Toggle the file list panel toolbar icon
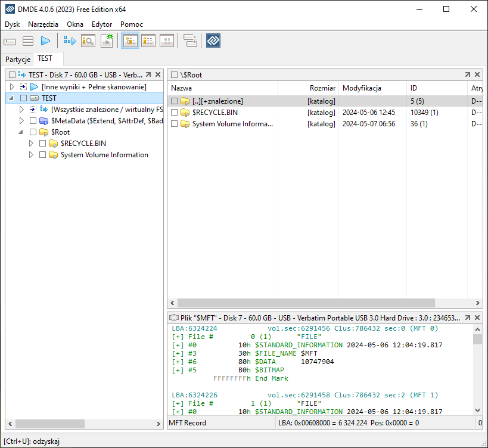The width and height of the screenshot is (488, 448). pyautogui.click(x=148, y=41)
